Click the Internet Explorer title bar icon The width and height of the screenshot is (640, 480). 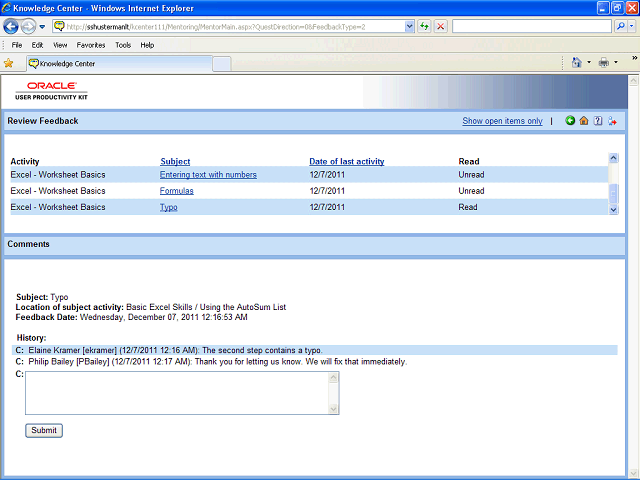[6, 8]
